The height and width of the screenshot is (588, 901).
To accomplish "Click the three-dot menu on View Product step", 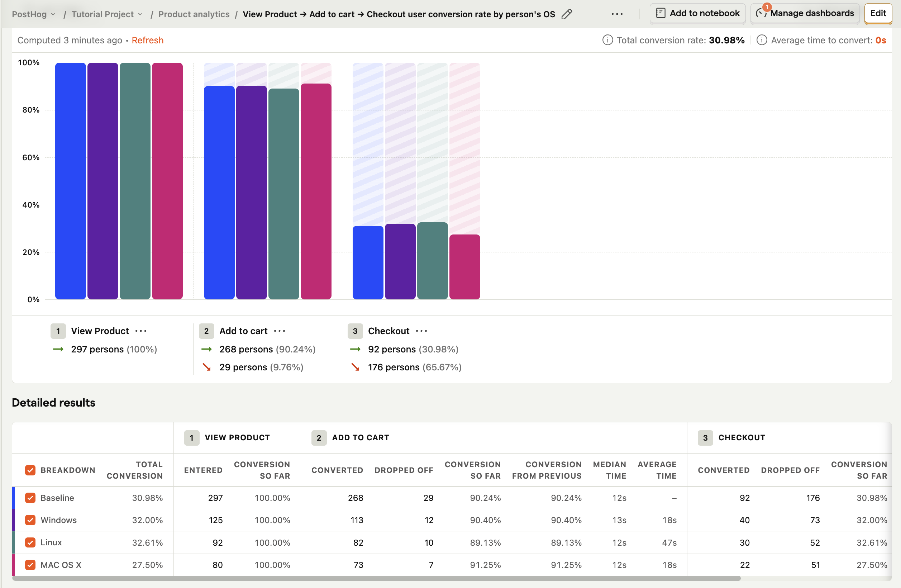I will coord(141,331).
